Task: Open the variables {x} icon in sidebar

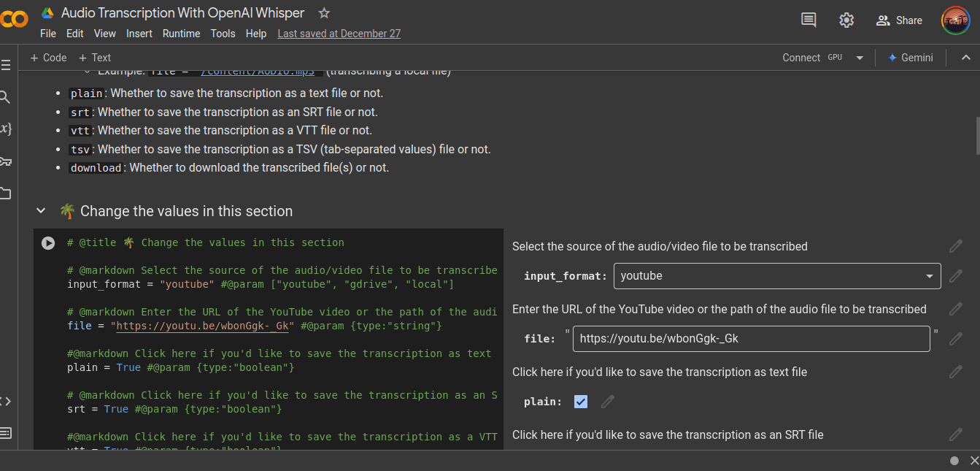Action: pos(5,129)
